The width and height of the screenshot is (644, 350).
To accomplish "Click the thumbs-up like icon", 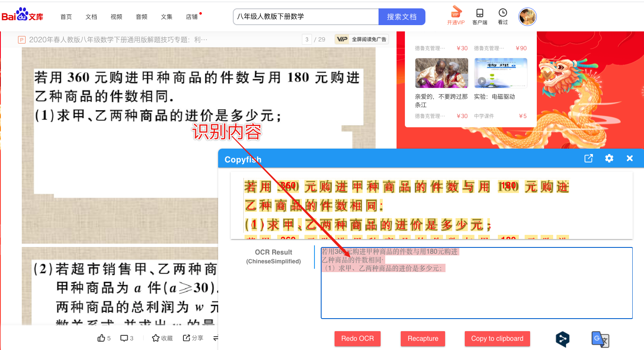I will point(101,338).
